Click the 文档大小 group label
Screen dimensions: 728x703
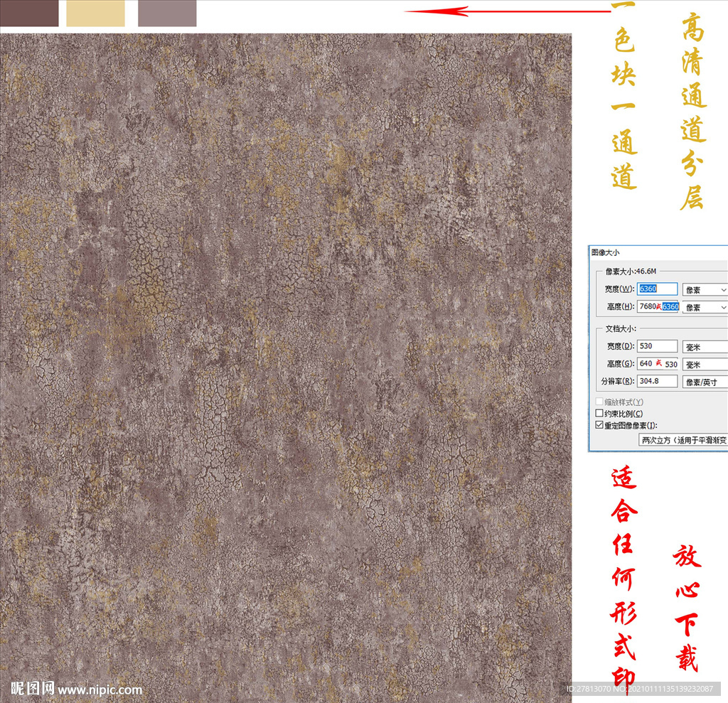[620, 328]
